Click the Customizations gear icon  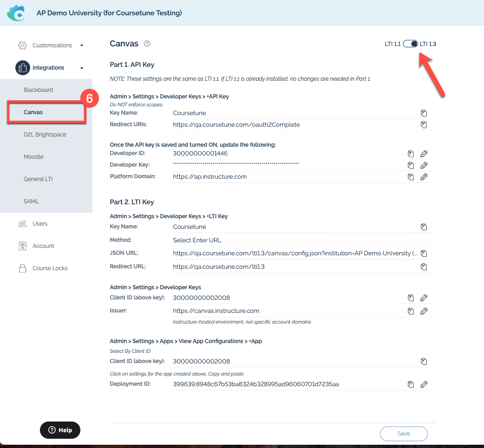point(23,45)
